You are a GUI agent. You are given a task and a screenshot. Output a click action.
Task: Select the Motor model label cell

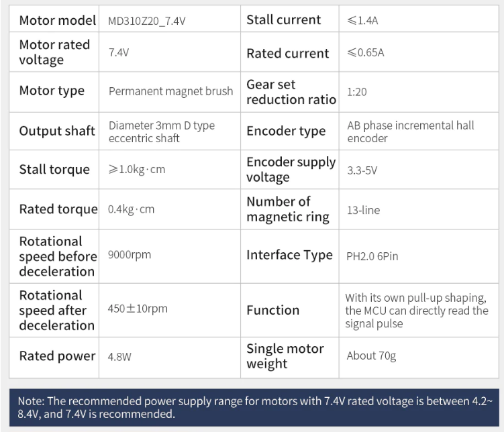point(54,19)
